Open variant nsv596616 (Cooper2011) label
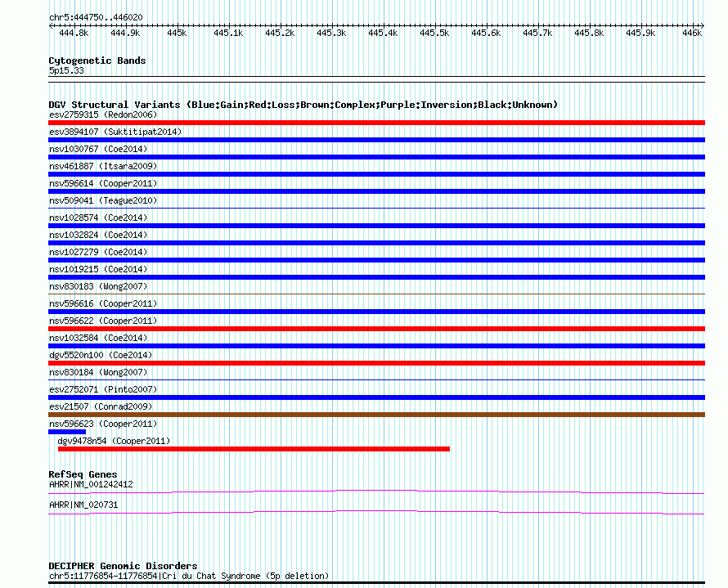Screen dimensions: 728x588 click(103, 303)
